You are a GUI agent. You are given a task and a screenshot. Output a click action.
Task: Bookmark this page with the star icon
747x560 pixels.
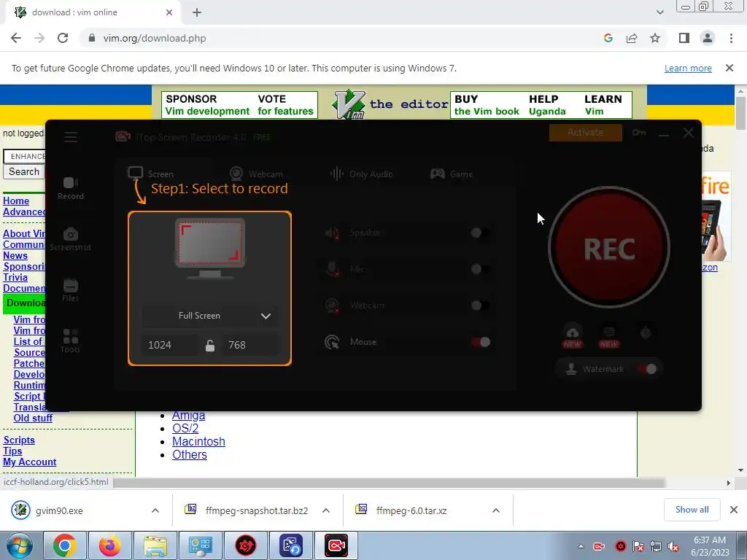click(x=655, y=38)
